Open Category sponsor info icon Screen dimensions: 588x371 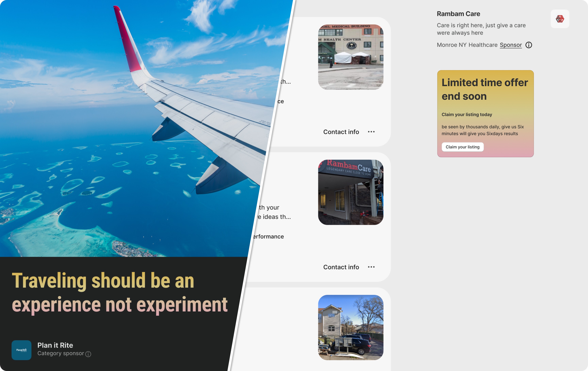click(88, 354)
